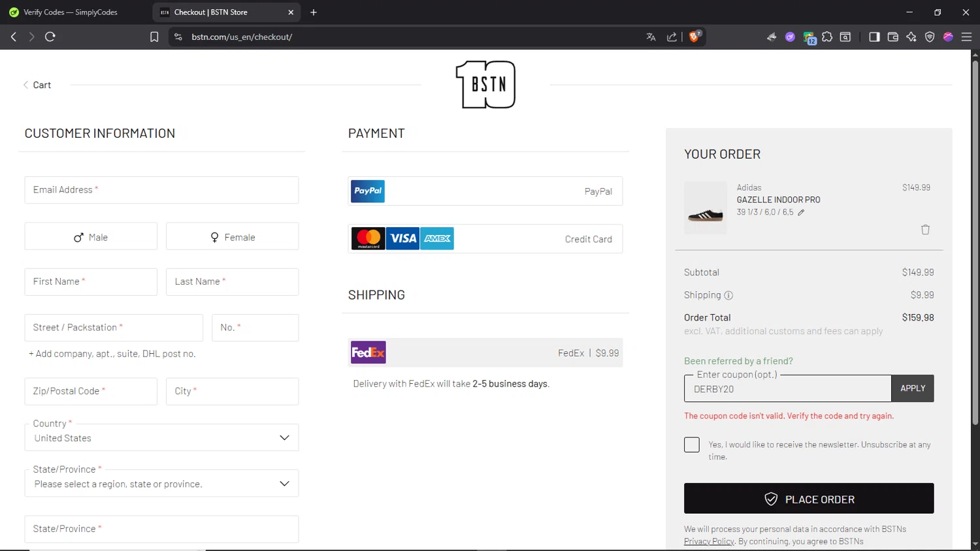Image resolution: width=980 pixels, height=551 pixels.
Task: Click the coupon isn't valid error message
Action: tap(789, 416)
